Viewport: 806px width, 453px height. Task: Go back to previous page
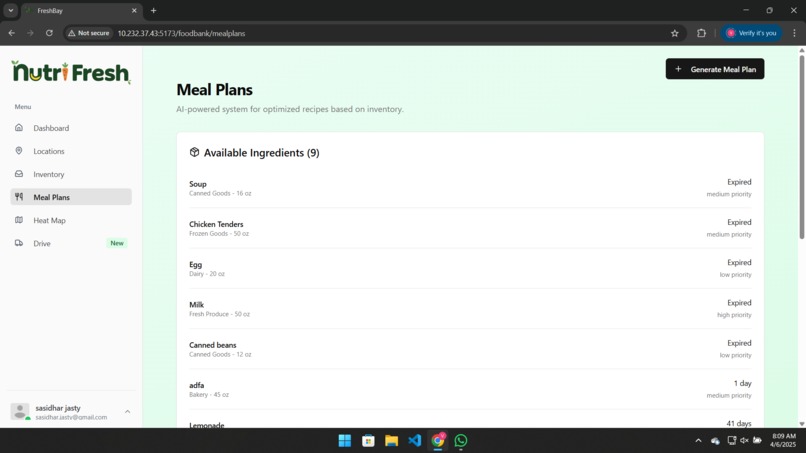pyautogui.click(x=12, y=33)
